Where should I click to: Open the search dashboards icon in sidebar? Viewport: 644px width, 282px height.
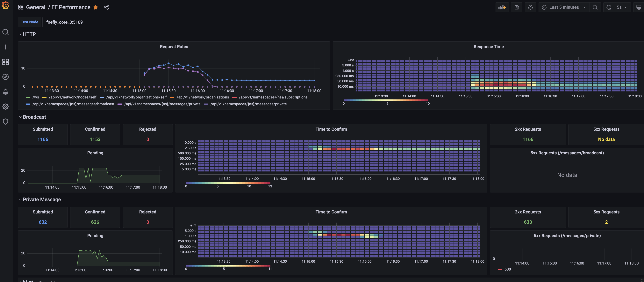(x=5, y=32)
